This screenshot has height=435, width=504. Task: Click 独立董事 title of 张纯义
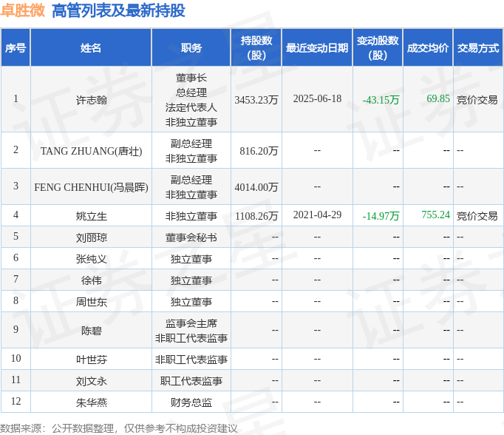pyautogui.click(x=191, y=259)
